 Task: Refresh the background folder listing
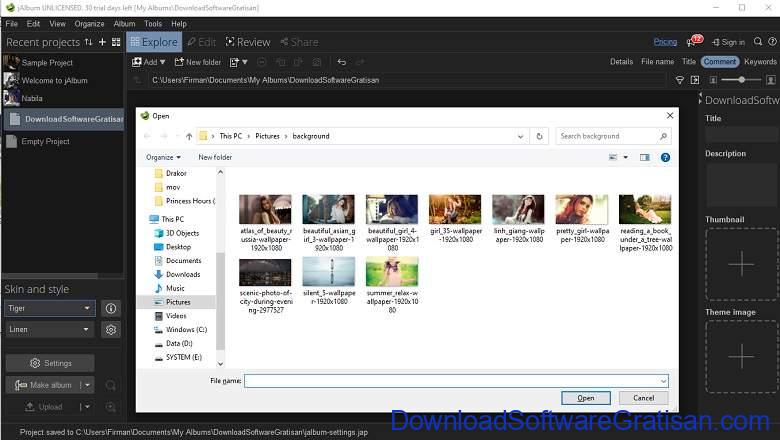click(539, 136)
